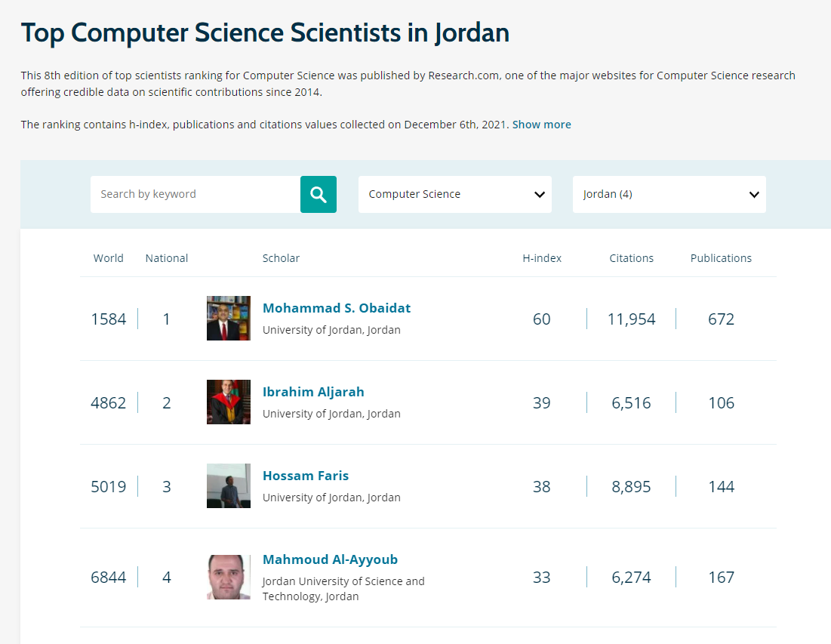
Task: Open Mahmoud Al-Ayyoub's profile link
Action: pyautogui.click(x=330, y=559)
